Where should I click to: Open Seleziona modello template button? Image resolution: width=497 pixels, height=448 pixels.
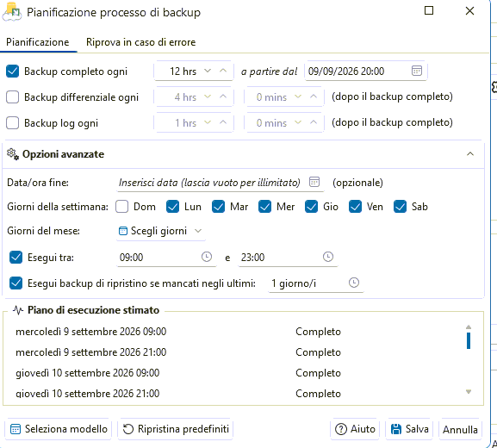tap(59, 429)
